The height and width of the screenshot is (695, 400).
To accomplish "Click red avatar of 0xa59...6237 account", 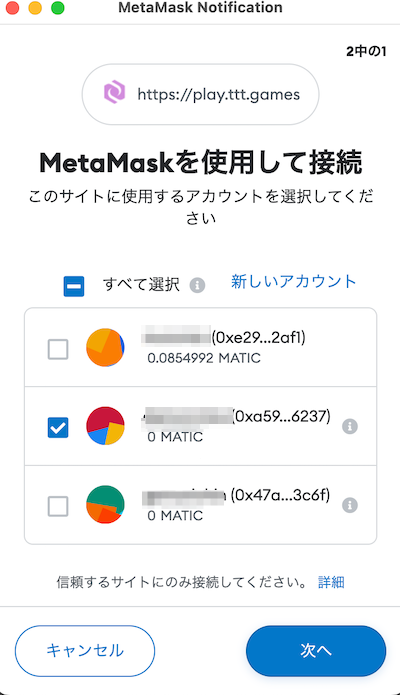I will (x=105, y=426).
